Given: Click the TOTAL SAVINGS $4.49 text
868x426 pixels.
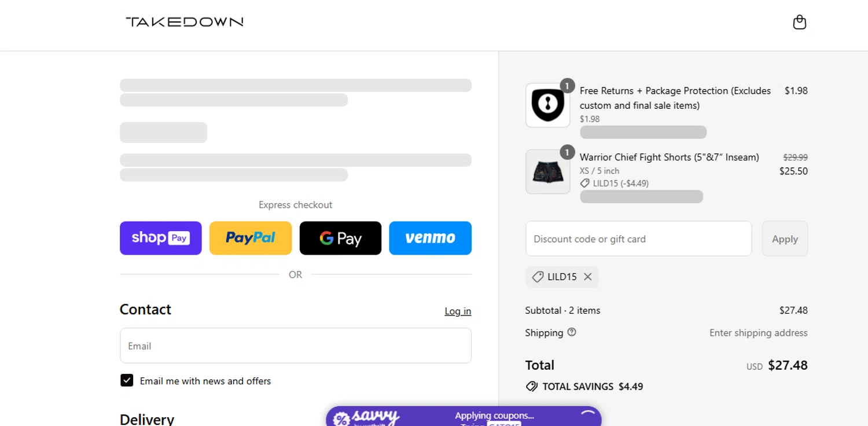Looking at the screenshot, I should (593, 386).
